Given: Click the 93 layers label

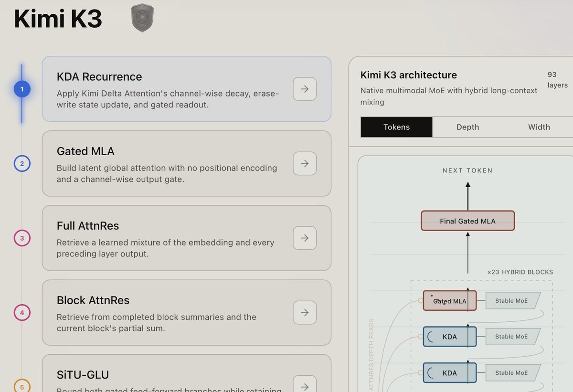Looking at the screenshot, I should click(x=557, y=80).
